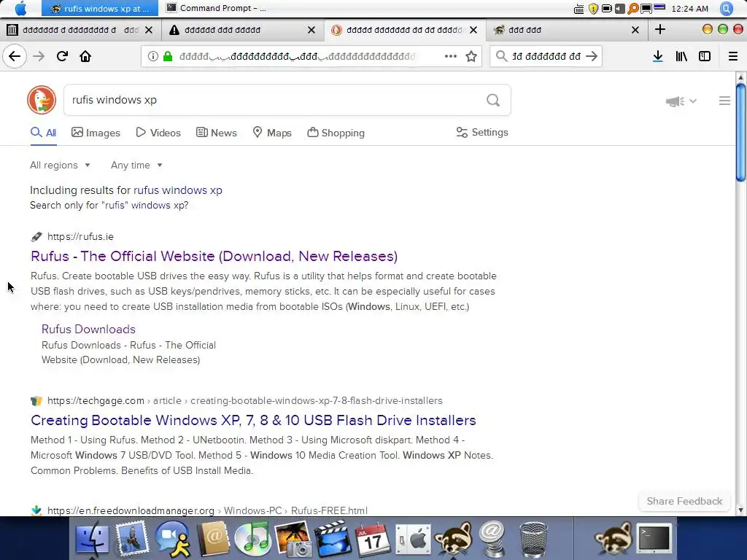Switch to the Command Prompt taskbar window
This screenshot has width=747, height=560.
click(x=217, y=8)
